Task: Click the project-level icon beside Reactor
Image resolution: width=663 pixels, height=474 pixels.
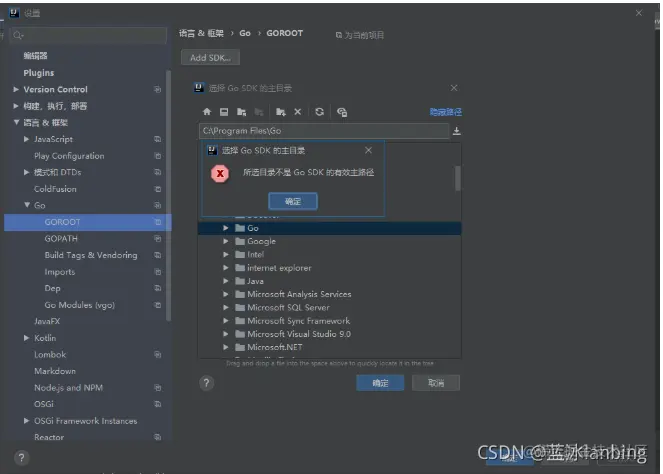Action: pos(158,437)
